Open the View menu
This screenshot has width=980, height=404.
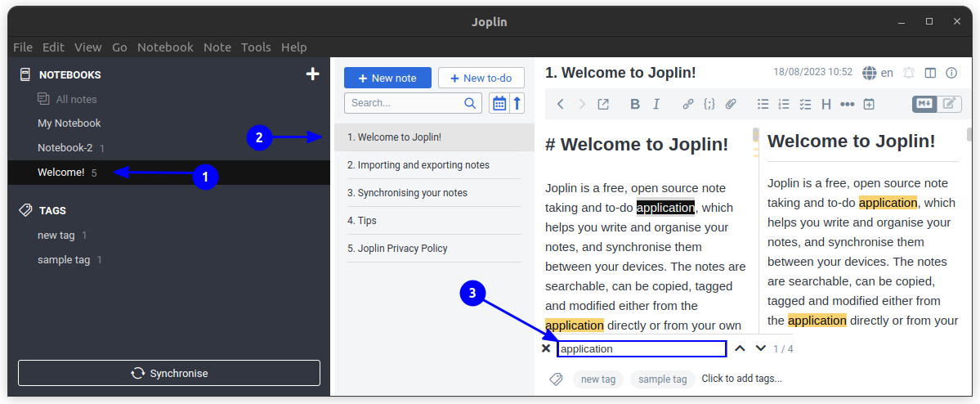coord(87,47)
